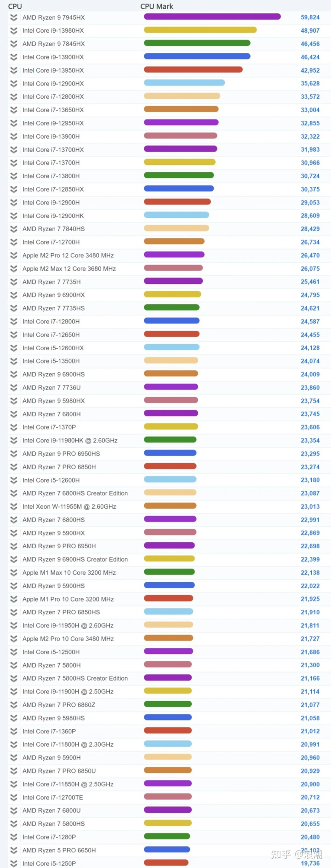Expand the Intel Core i9-13950HX row chevron
This screenshot has height=868, width=331.
coord(14,70)
